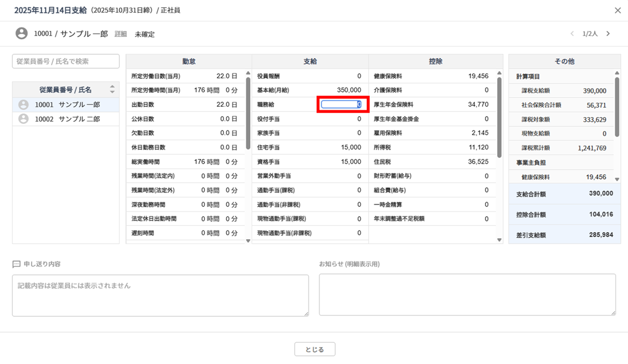Close the payroll dialog with X icon
Image resolution: width=628 pixels, height=364 pixels.
617,10
